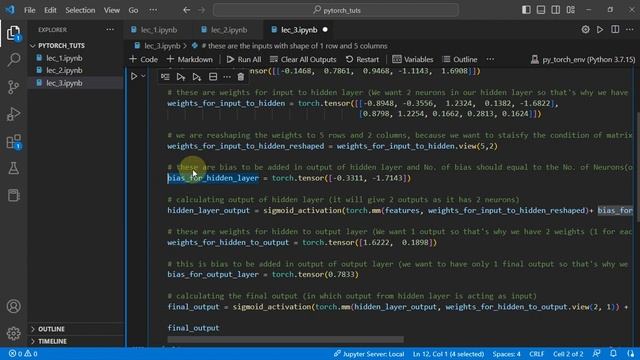Open the View menu
Screen dimensions: 640x360
click(111, 10)
